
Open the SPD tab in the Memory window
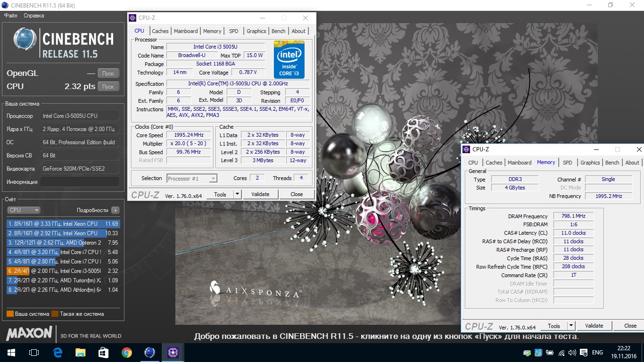tap(568, 163)
